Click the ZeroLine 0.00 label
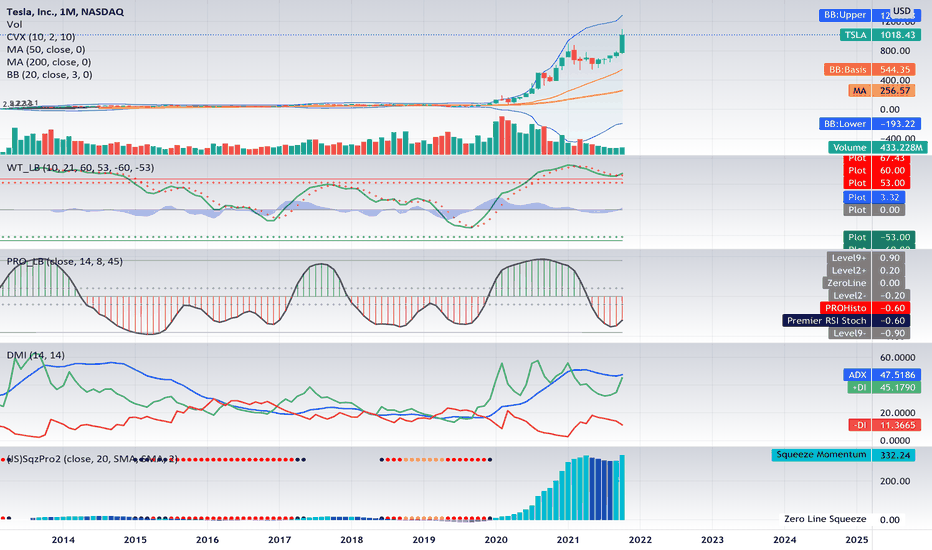The width and height of the screenshot is (932, 550). [864, 283]
